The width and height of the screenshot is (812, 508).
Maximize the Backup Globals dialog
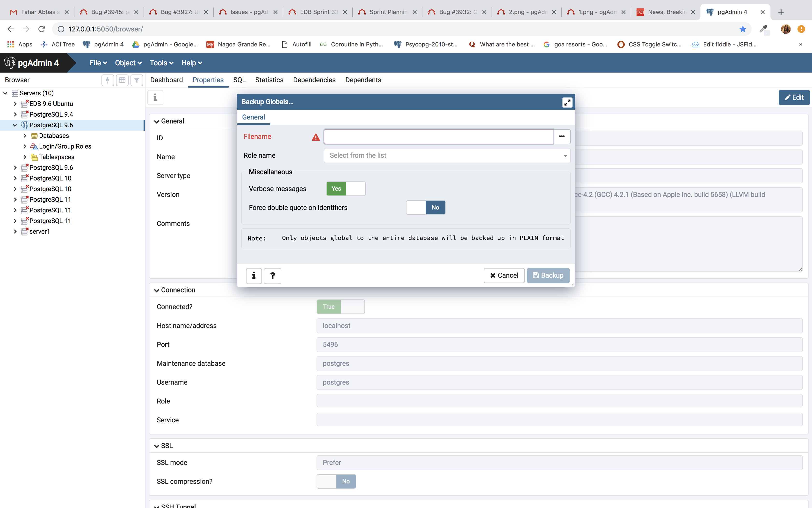coord(567,102)
